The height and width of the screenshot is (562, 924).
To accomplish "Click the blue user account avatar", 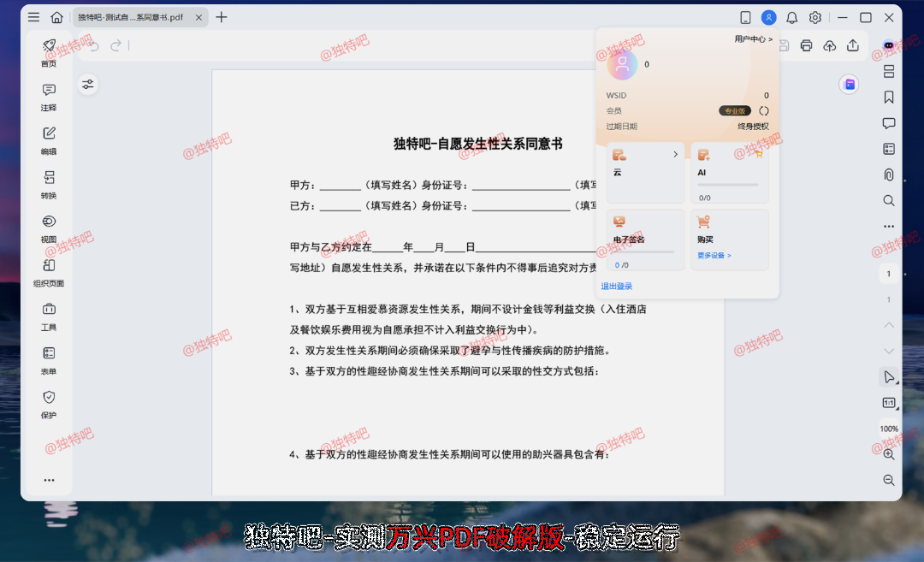I will pyautogui.click(x=768, y=18).
